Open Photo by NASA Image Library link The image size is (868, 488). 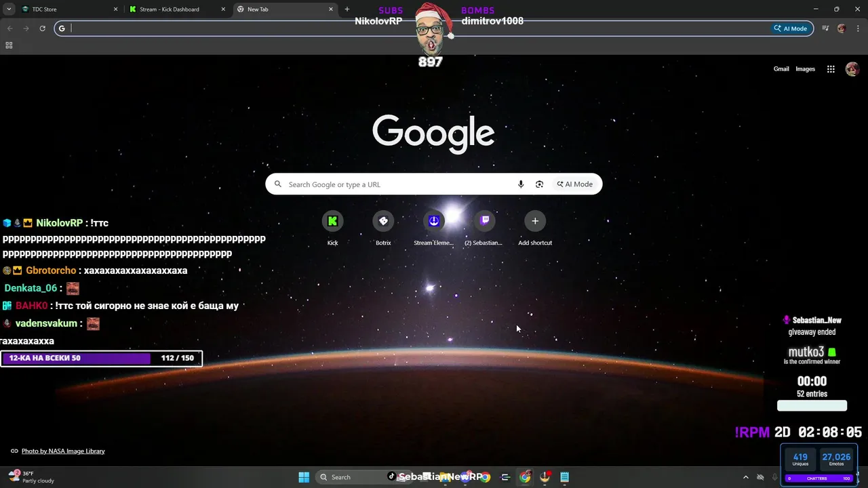[63, 451]
